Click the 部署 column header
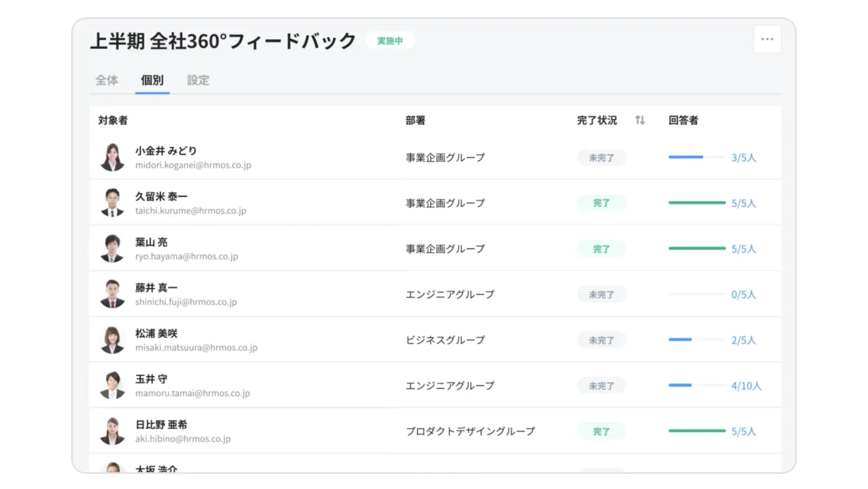This screenshot has height=489, width=868. (414, 120)
